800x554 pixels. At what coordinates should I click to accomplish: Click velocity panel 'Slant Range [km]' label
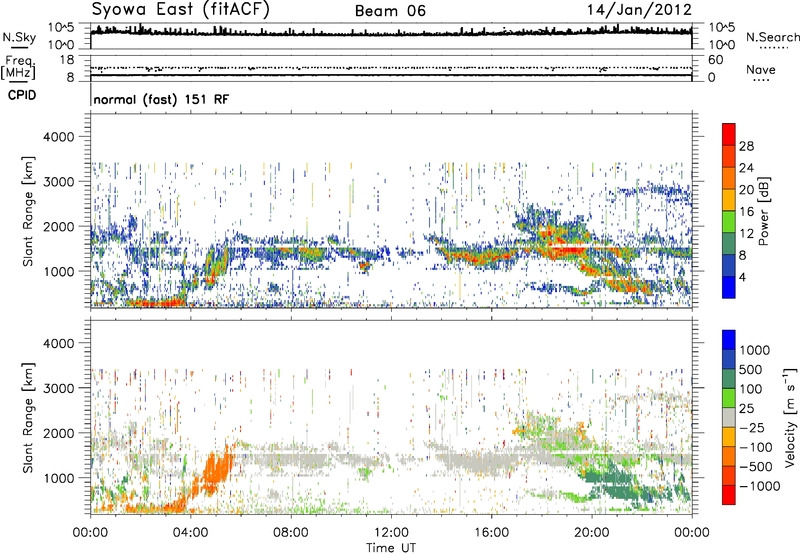[x=28, y=418]
